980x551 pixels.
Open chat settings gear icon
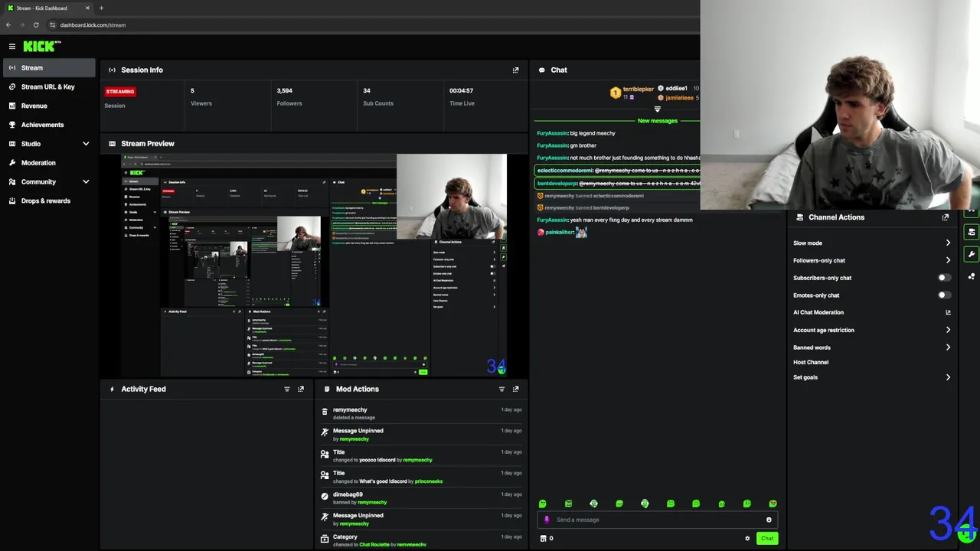pos(747,538)
